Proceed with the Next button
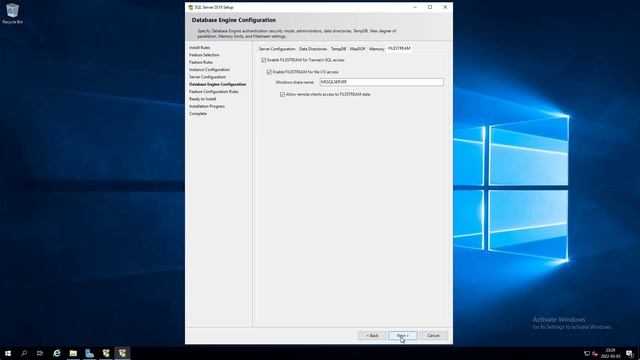Screen dimensions: 640x360 coord(403,336)
